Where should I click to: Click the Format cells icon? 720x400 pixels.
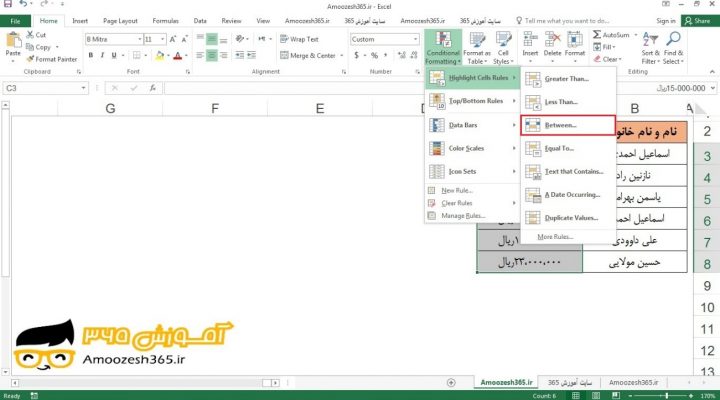click(x=574, y=39)
